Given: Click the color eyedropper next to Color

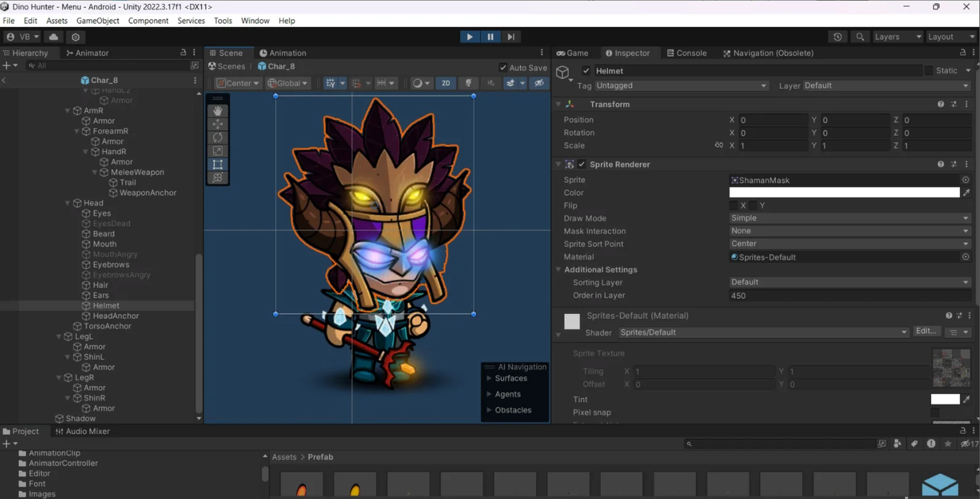Looking at the screenshot, I should pos(966,192).
